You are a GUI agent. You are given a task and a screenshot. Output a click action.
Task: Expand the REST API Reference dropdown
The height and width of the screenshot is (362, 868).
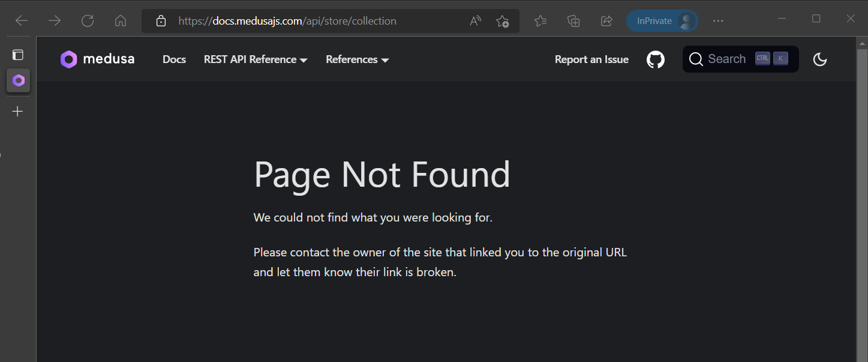(256, 59)
